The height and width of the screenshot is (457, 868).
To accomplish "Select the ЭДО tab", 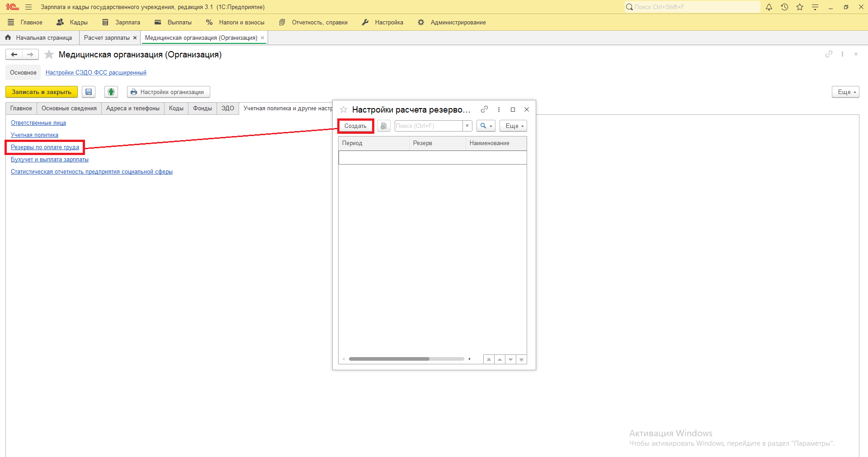I will [228, 108].
